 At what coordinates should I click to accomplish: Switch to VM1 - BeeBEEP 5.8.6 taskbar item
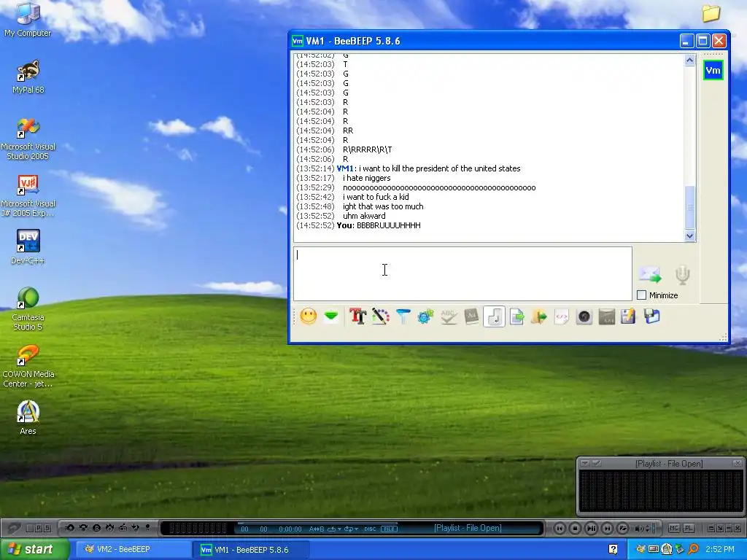click(252, 550)
